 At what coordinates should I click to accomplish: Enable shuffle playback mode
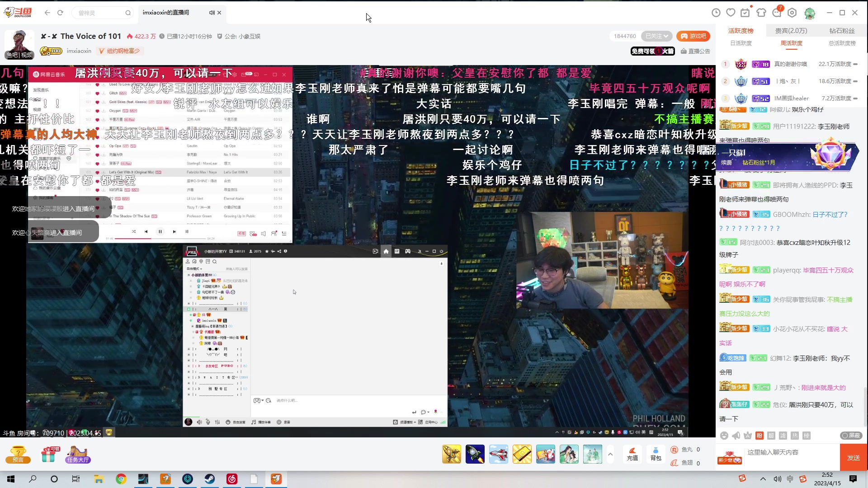[134, 231]
